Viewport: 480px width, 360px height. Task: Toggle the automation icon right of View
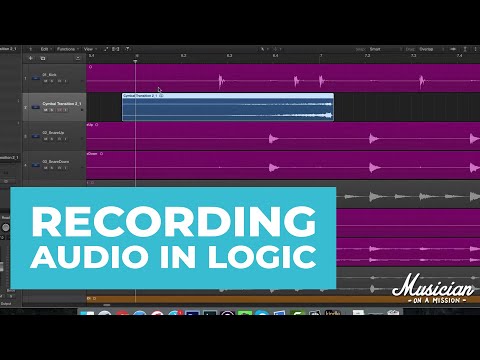(x=106, y=49)
